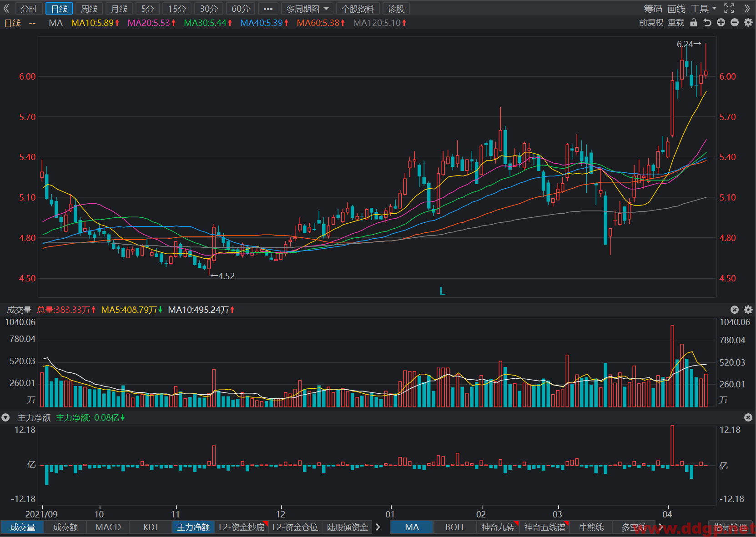Expand right panel with double-chevron icon
756x537 pixels.
pos(747,9)
